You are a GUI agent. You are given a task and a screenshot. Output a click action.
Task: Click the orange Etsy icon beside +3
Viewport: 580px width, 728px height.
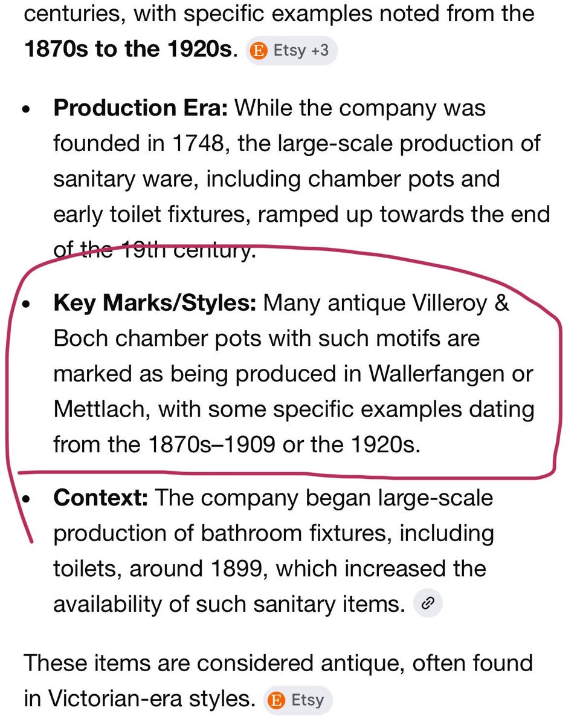tap(259, 50)
